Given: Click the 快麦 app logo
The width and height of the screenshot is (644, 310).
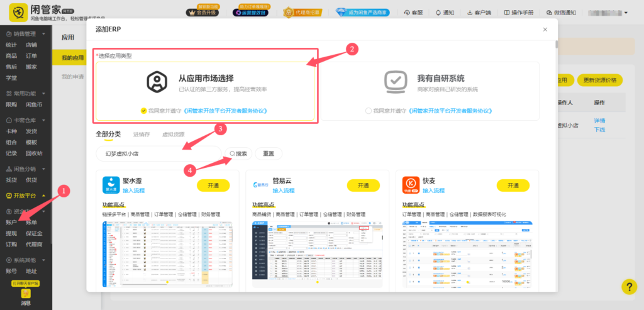Looking at the screenshot, I should [x=411, y=185].
